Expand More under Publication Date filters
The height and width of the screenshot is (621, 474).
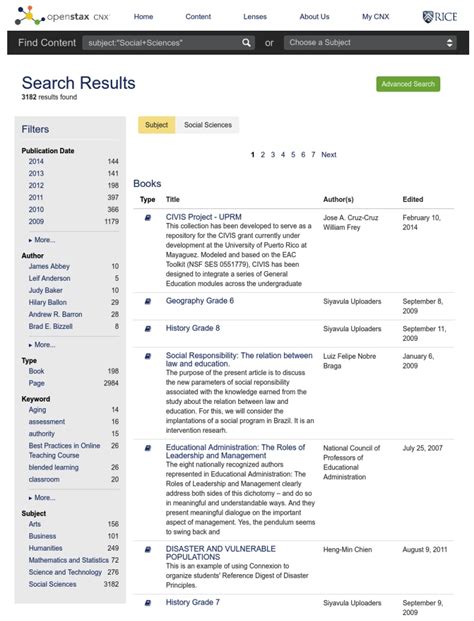pyautogui.click(x=42, y=240)
